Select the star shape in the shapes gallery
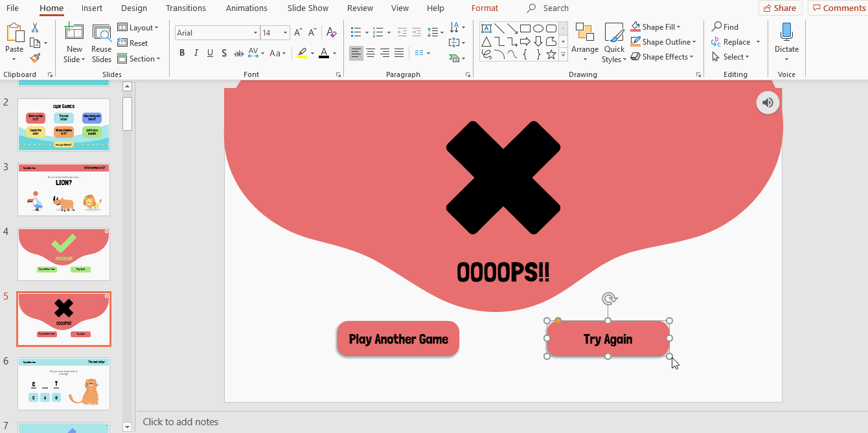The height and width of the screenshot is (433, 868). click(x=551, y=54)
